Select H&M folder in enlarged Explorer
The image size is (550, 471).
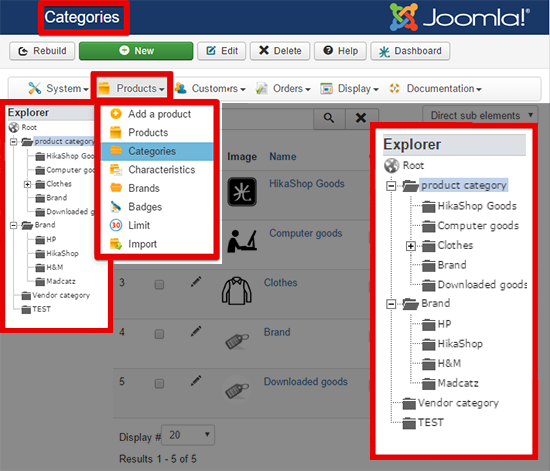[449, 363]
